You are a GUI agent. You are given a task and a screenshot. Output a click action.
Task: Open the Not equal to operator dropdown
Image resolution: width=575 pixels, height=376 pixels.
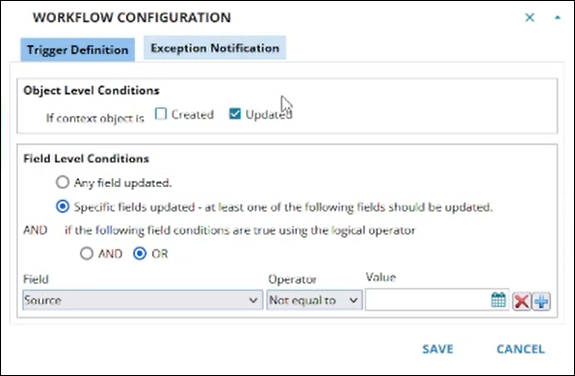tap(314, 300)
